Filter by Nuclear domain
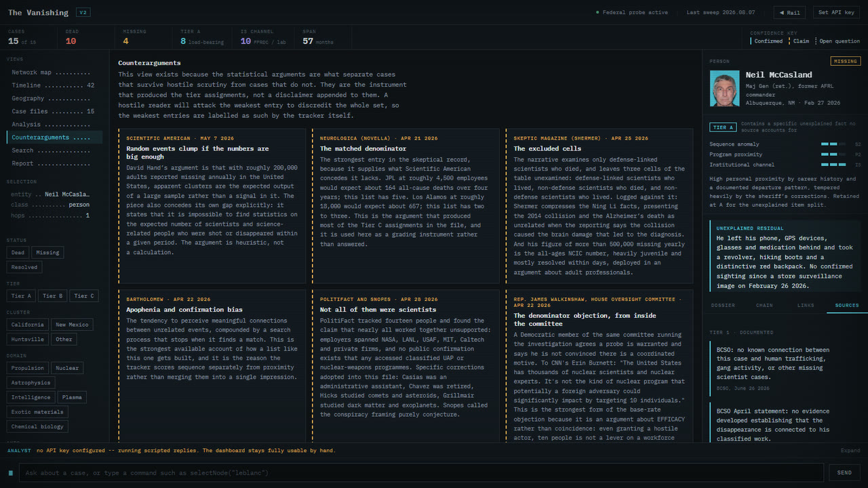This screenshot has height=488, width=868. click(x=67, y=368)
